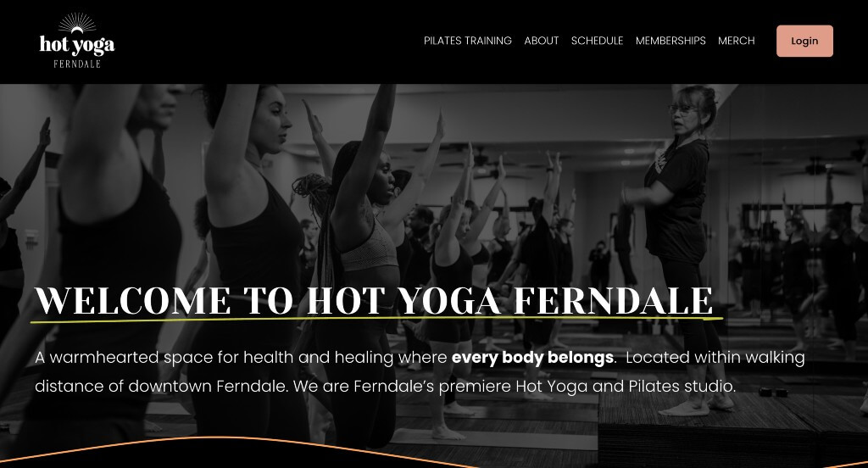Screen dimensions: 868x468
Task: Open the Schedule navigation link
Action: [597, 41]
